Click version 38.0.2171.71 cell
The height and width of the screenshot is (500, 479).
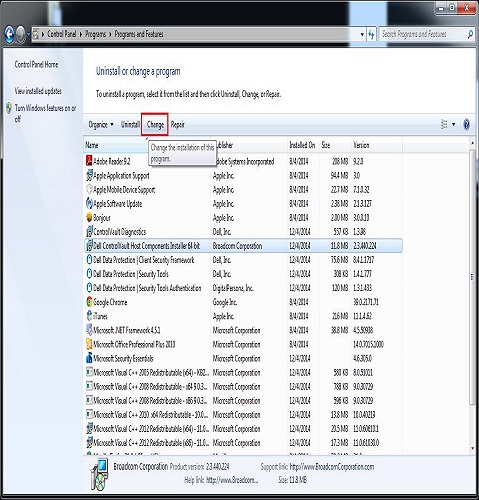[x=366, y=302]
